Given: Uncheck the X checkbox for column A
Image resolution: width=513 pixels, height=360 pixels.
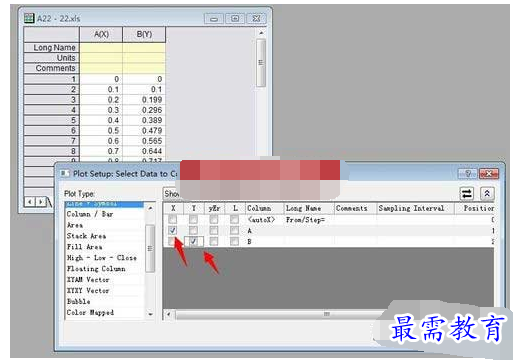Looking at the screenshot, I should pyautogui.click(x=173, y=230).
